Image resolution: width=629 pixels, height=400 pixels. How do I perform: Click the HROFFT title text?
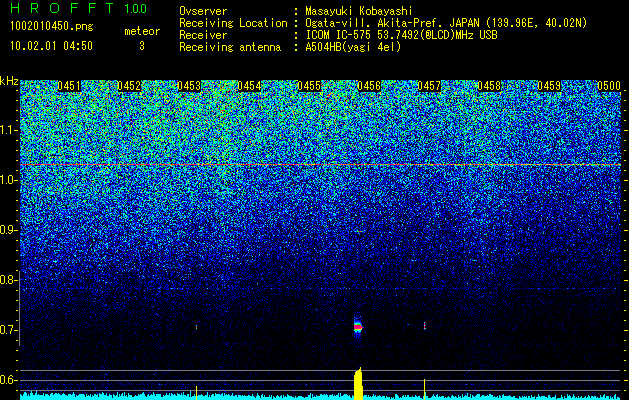(x=62, y=8)
